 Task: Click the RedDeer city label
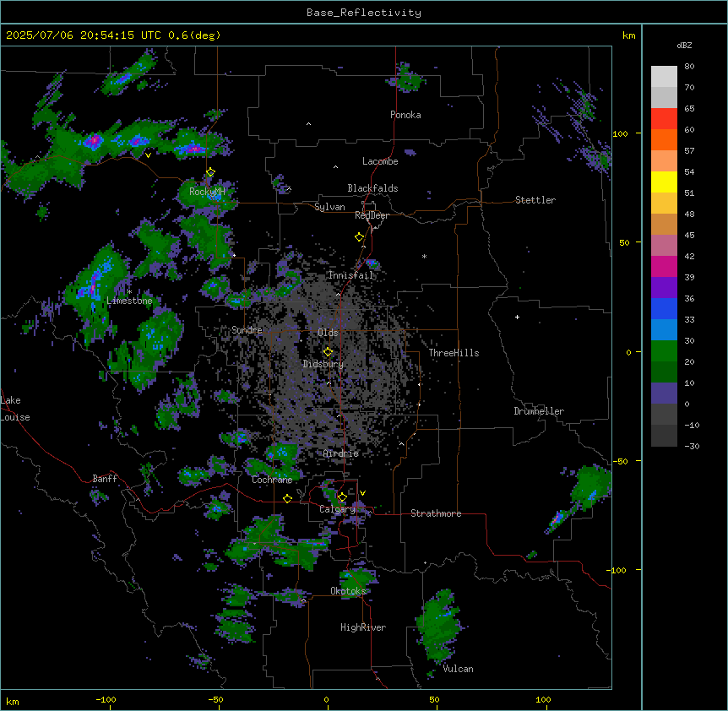click(x=372, y=215)
